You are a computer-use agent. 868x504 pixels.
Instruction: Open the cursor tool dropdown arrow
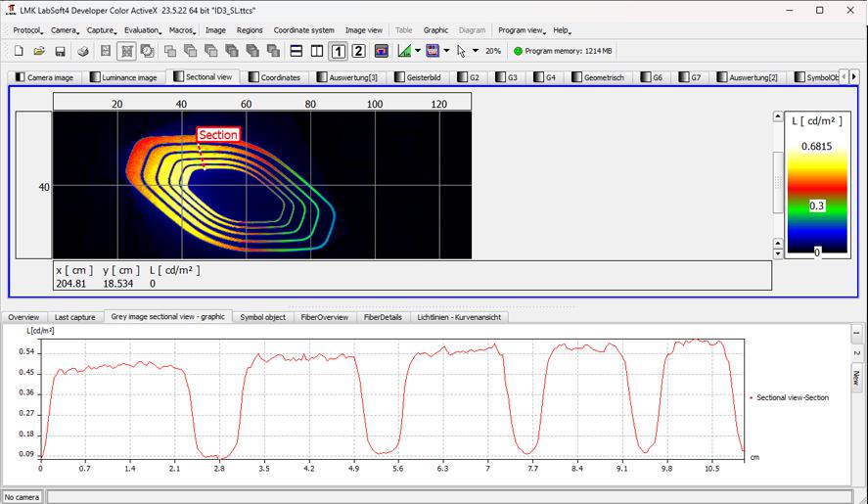[x=475, y=51]
